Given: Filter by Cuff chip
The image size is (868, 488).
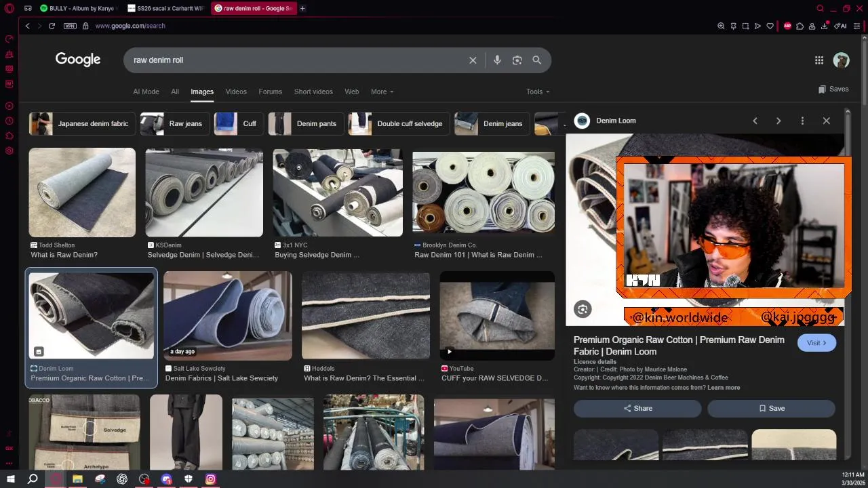Looking at the screenshot, I should (x=239, y=124).
